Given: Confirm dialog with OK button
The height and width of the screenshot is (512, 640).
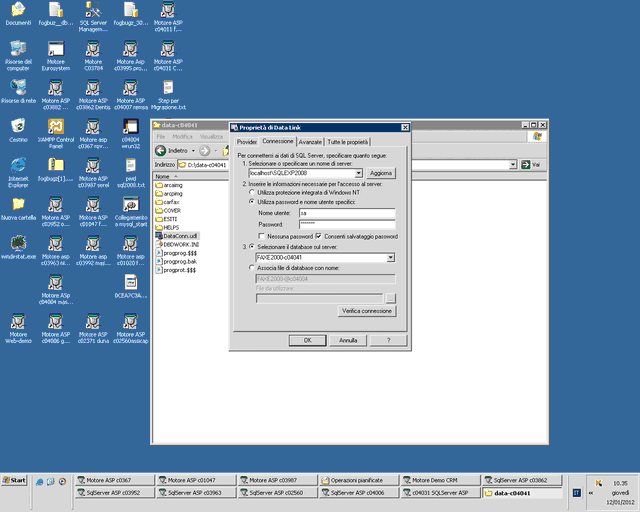Looking at the screenshot, I should [307, 340].
